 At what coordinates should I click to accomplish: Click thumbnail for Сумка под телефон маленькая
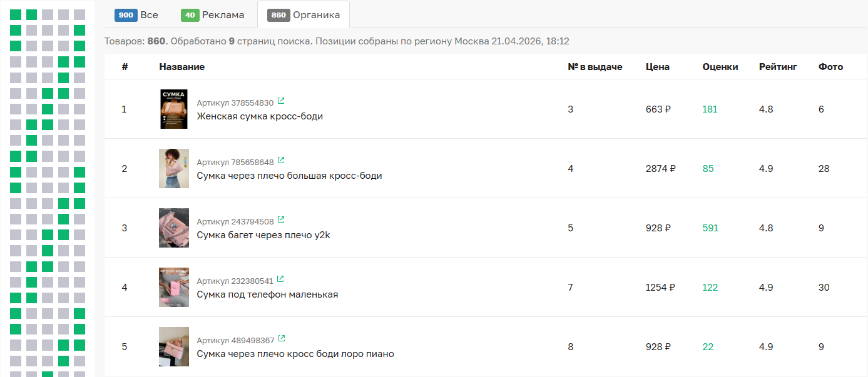coord(173,288)
